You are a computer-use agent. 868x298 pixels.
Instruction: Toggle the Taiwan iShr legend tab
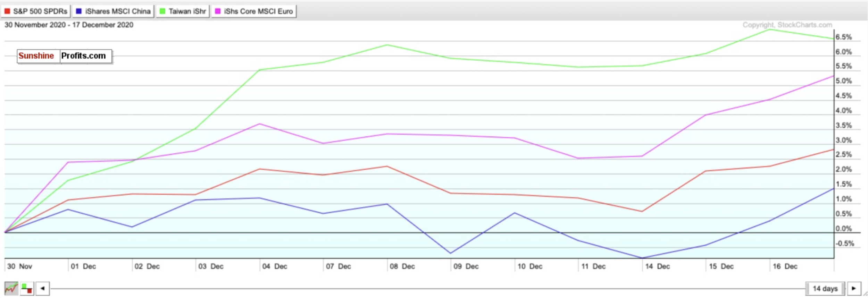pos(183,11)
